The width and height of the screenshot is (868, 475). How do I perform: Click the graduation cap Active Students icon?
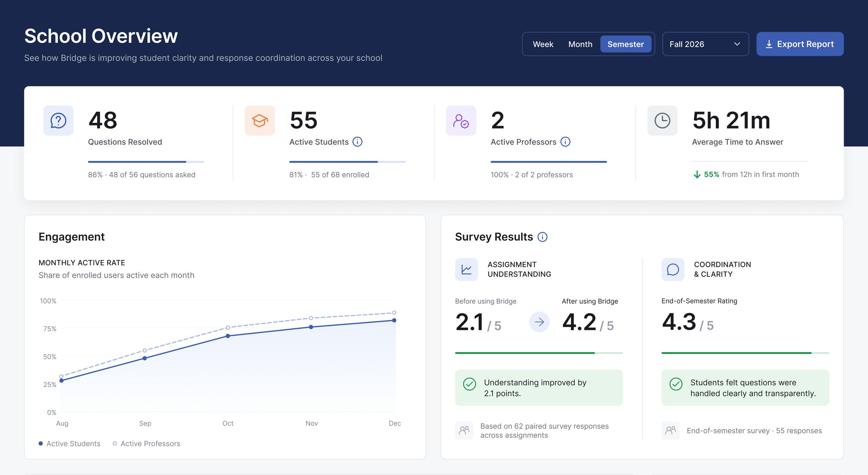[260, 121]
